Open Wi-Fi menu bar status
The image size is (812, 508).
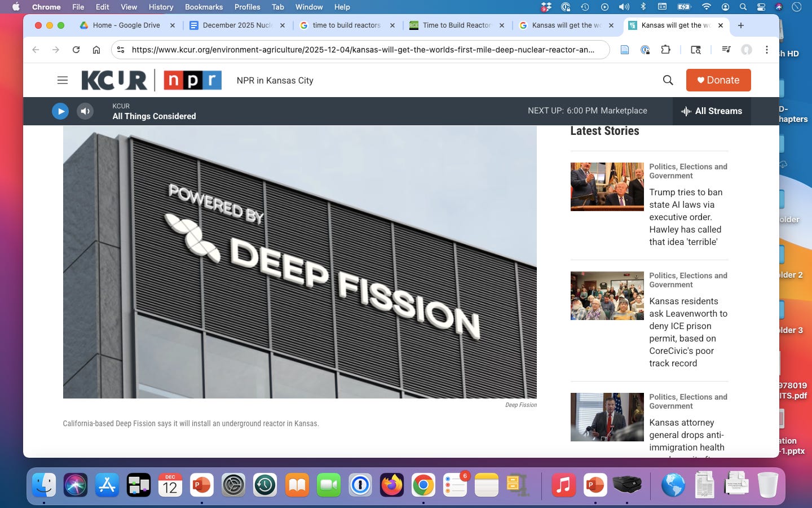tap(706, 7)
